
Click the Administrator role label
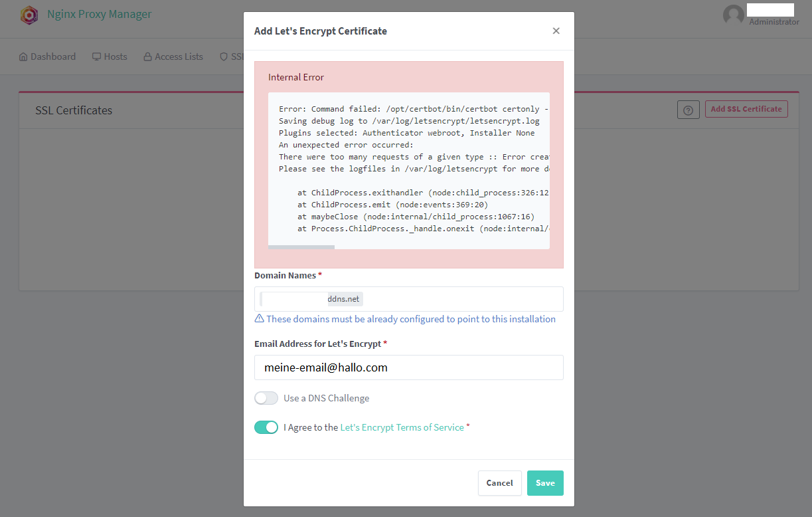tap(774, 22)
